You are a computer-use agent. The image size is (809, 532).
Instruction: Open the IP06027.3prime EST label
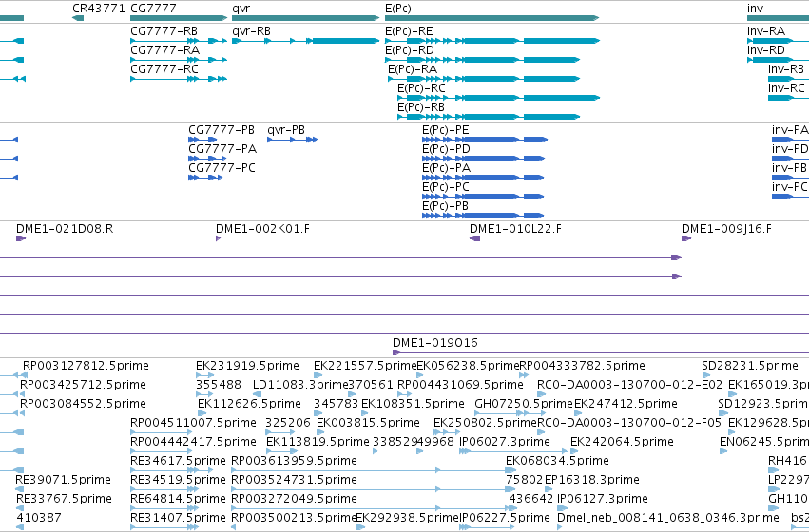pos(505,442)
